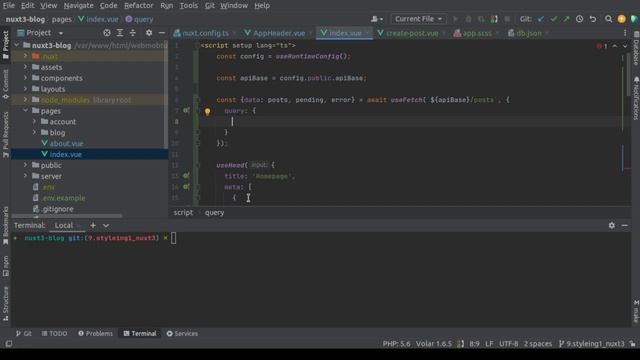Screen dimensions: 640x360
Task: Click the select opened file target icon
Action: coord(107,33)
